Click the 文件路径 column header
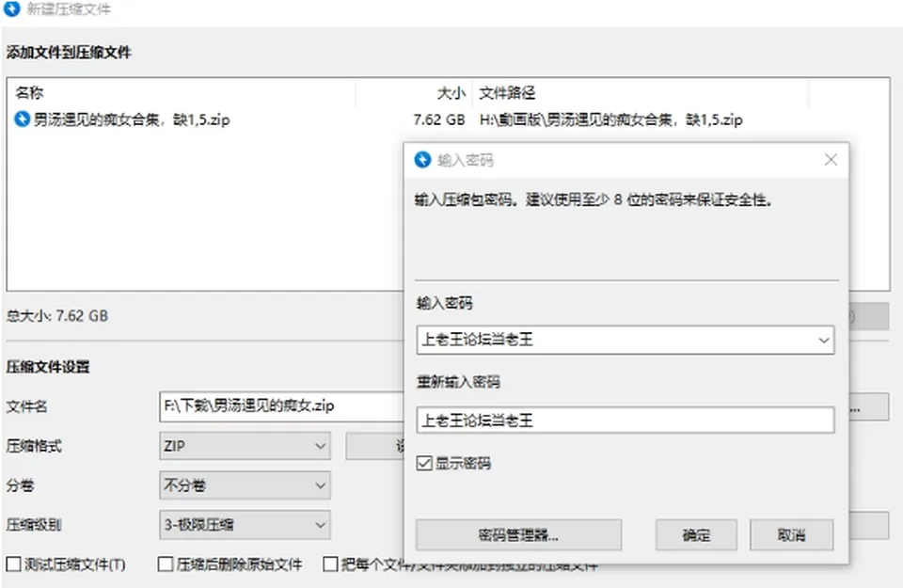The image size is (903, 588). point(641,93)
